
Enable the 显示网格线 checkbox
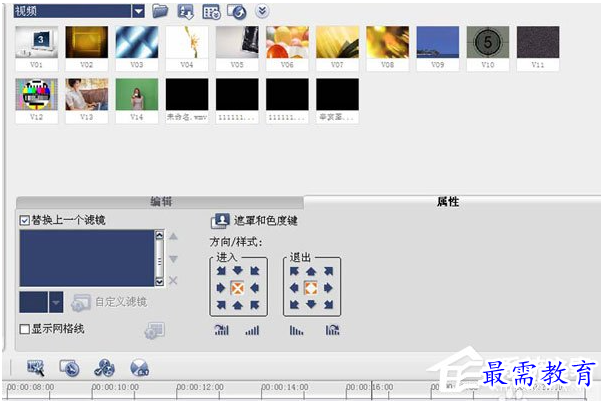tap(24, 329)
